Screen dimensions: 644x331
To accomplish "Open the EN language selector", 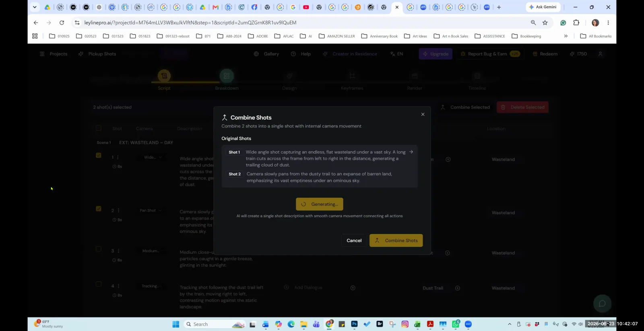I will (x=396, y=54).
